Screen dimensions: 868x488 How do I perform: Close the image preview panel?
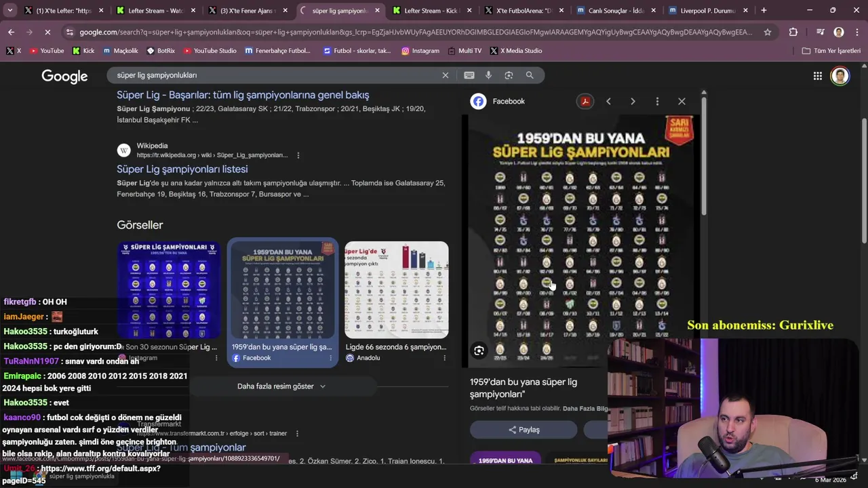[x=682, y=101]
